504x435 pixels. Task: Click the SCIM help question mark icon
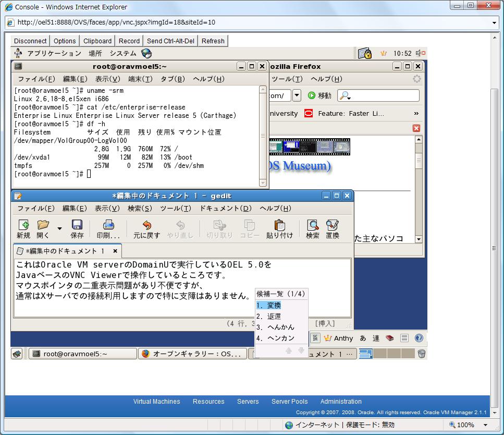(x=419, y=338)
